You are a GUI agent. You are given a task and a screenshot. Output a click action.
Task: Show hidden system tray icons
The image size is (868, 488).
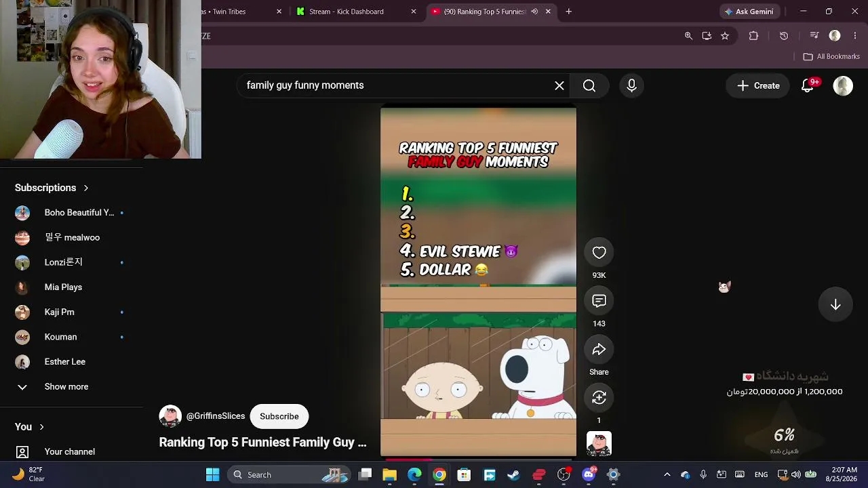click(x=667, y=474)
